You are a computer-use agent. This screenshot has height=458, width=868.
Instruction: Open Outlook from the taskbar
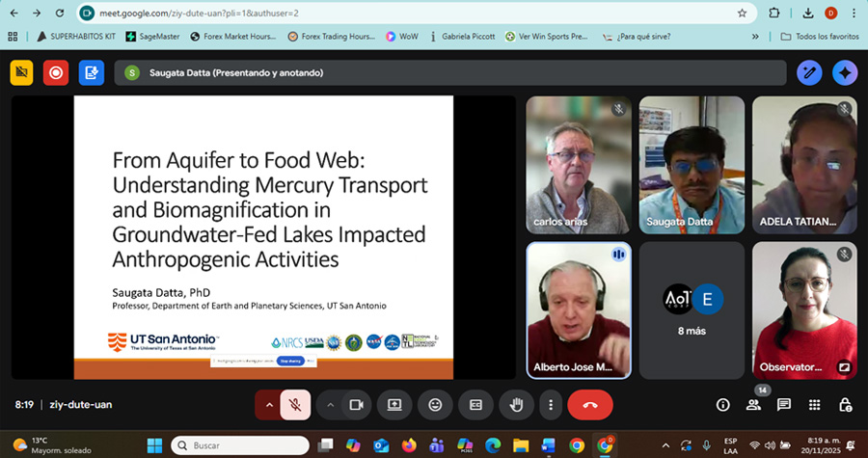point(381,445)
